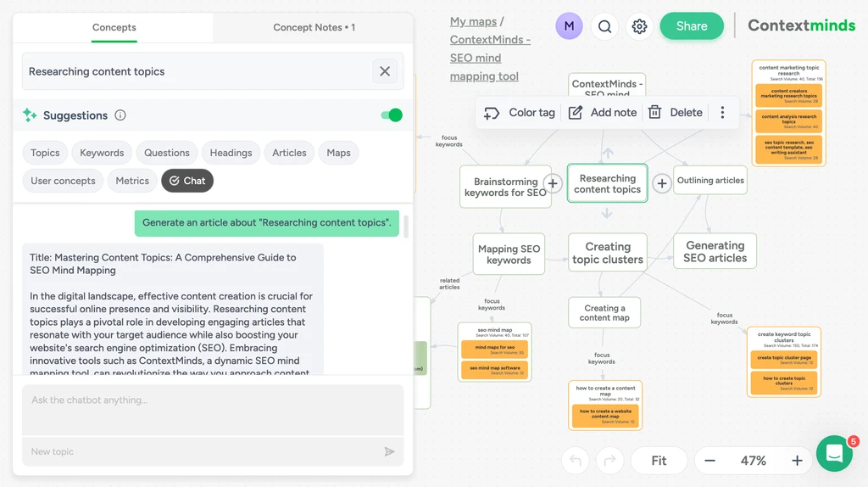The height and width of the screenshot is (487, 868).
Task: Click the chat panel scrollbar
Action: [x=406, y=226]
